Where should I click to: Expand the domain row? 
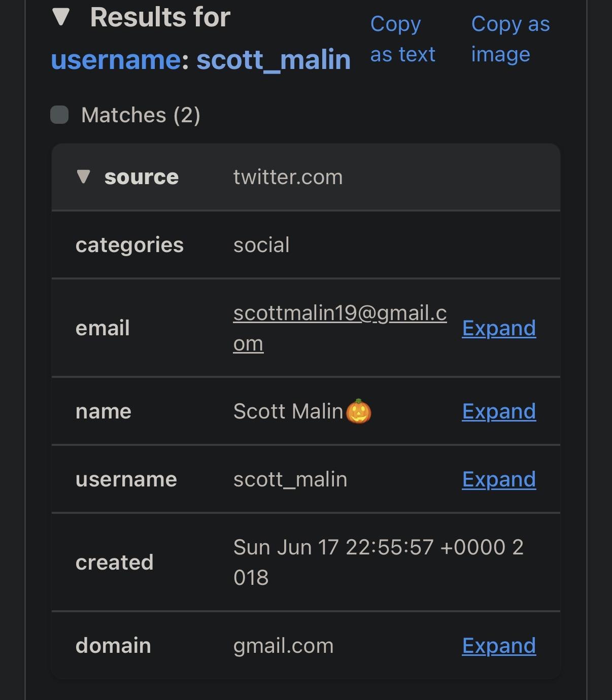coord(498,646)
